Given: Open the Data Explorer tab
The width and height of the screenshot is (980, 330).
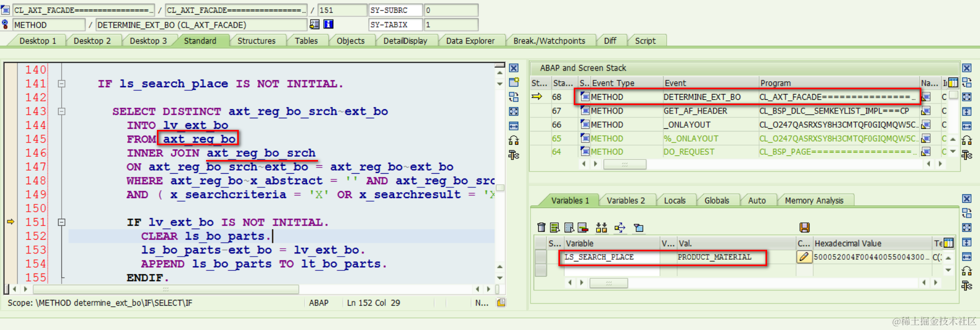Looking at the screenshot, I should pyautogui.click(x=470, y=41).
